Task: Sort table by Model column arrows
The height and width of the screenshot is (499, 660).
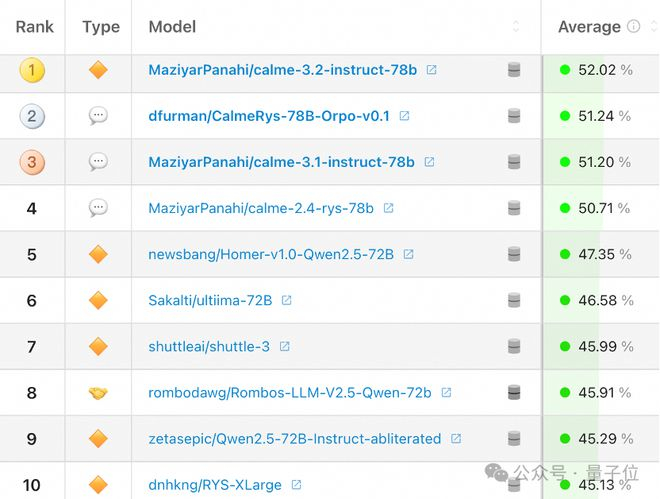Action: tap(516, 27)
